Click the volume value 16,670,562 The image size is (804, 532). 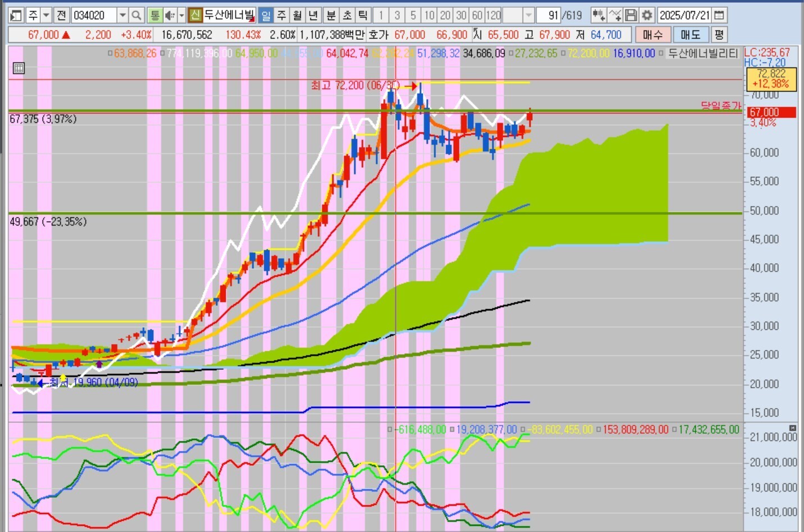[187, 35]
